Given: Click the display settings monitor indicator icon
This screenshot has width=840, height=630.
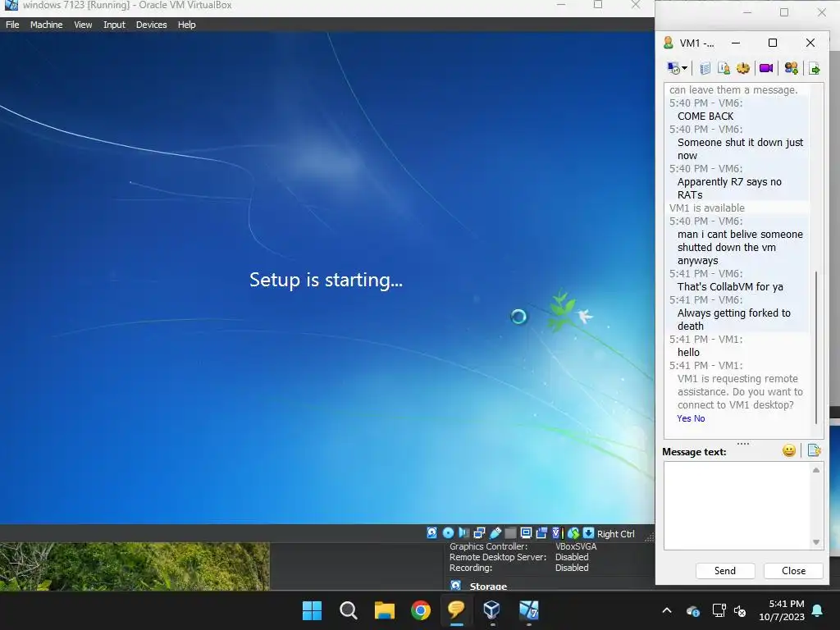Looking at the screenshot, I should (526, 532).
